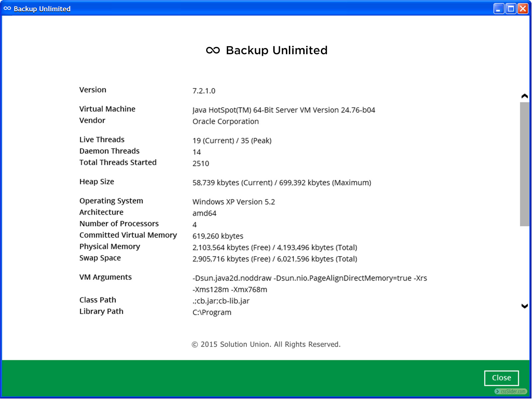This screenshot has height=399, width=532.
Task: Maximize the Backup Unlimited window
Action: (x=511, y=9)
